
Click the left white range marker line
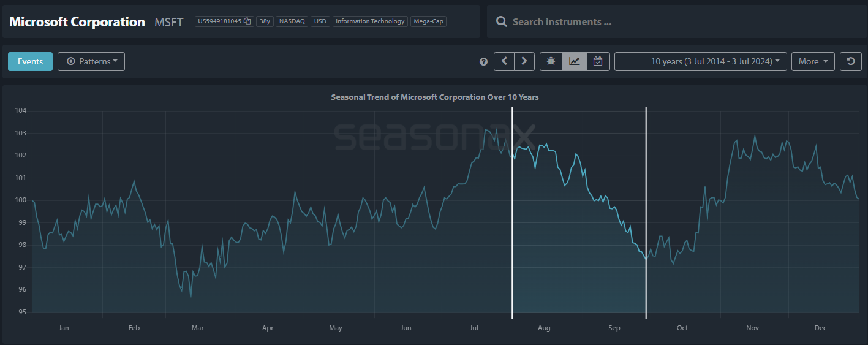[x=512, y=213]
